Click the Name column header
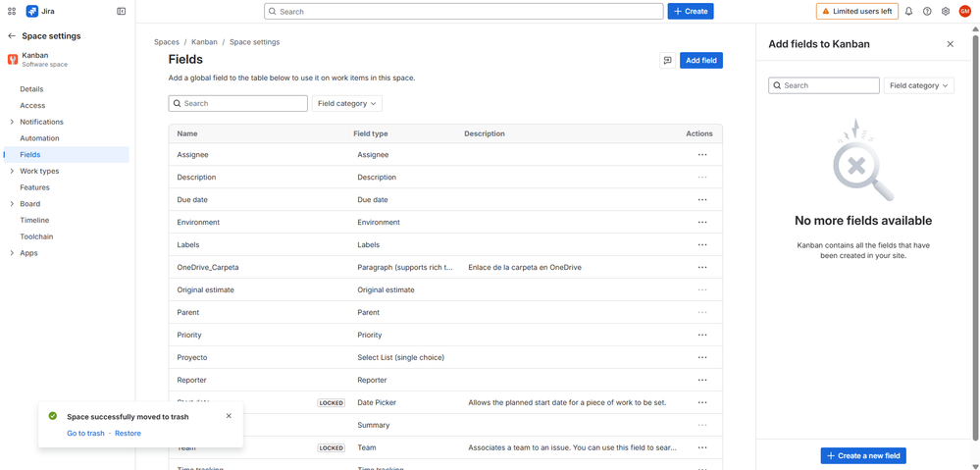The width and height of the screenshot is (980, 470). [x=186, y=133]
